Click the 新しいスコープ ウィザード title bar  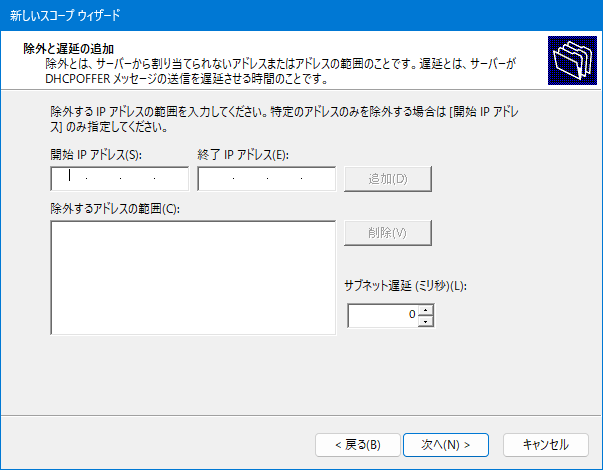click(302, 15)
